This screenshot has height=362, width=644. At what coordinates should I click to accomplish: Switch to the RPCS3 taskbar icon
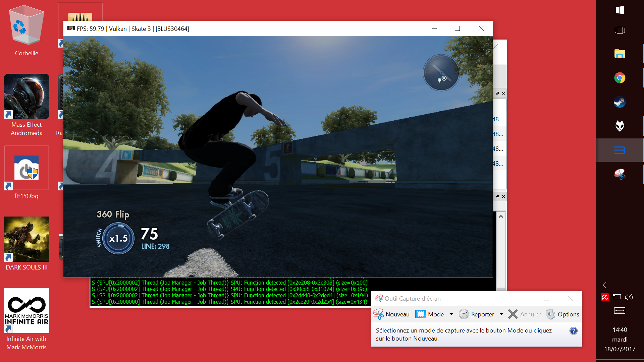tap(620, 150)
